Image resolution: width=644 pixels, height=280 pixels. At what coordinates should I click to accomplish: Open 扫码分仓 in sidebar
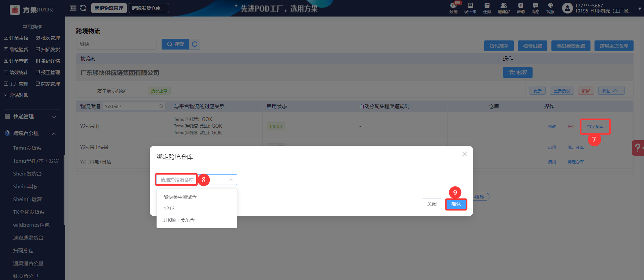[x=23, y=251]
